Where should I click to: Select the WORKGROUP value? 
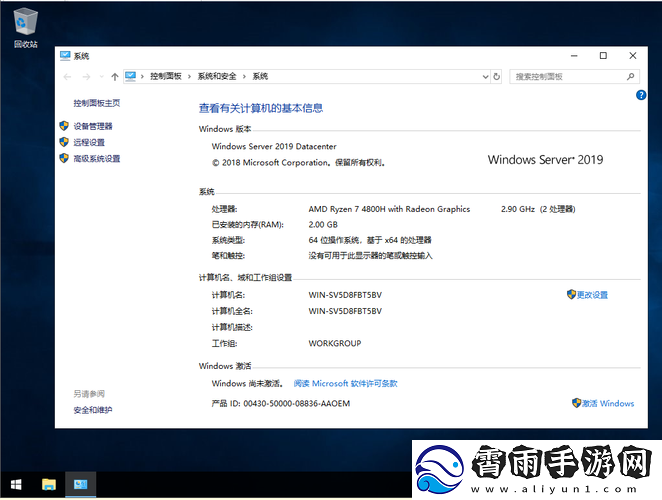335,343
